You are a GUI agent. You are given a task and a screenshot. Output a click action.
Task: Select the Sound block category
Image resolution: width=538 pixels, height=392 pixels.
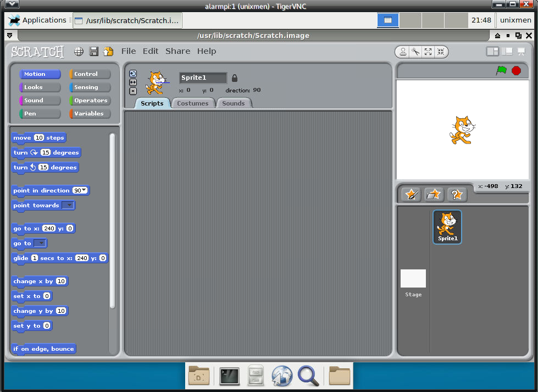pos(40,100)
